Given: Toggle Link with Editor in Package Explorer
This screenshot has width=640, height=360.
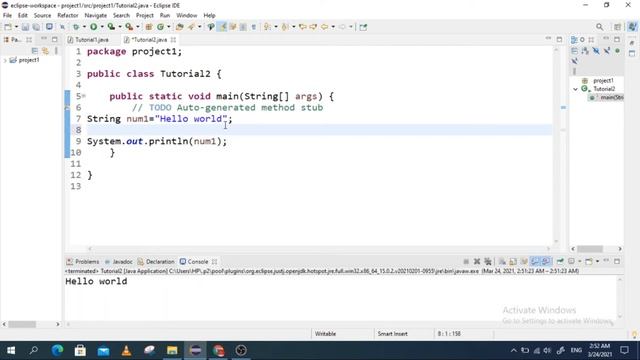Looking at the screenshot, I should [45, 51].
